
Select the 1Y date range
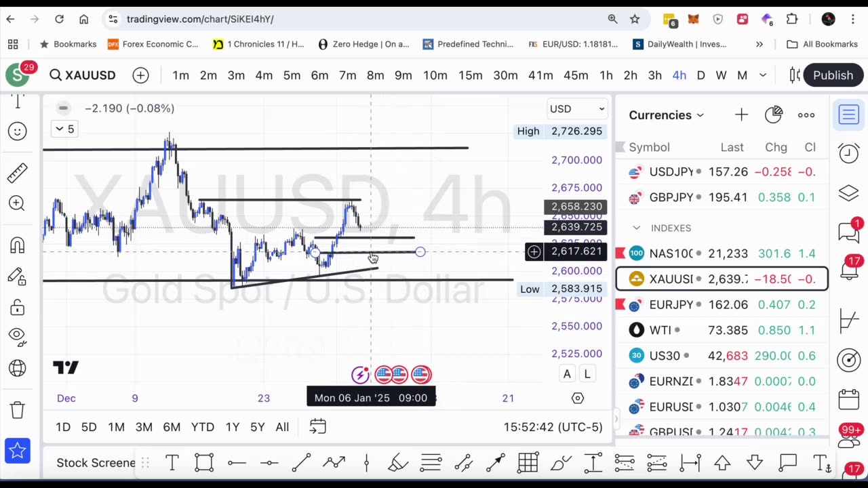pos(233,427)
